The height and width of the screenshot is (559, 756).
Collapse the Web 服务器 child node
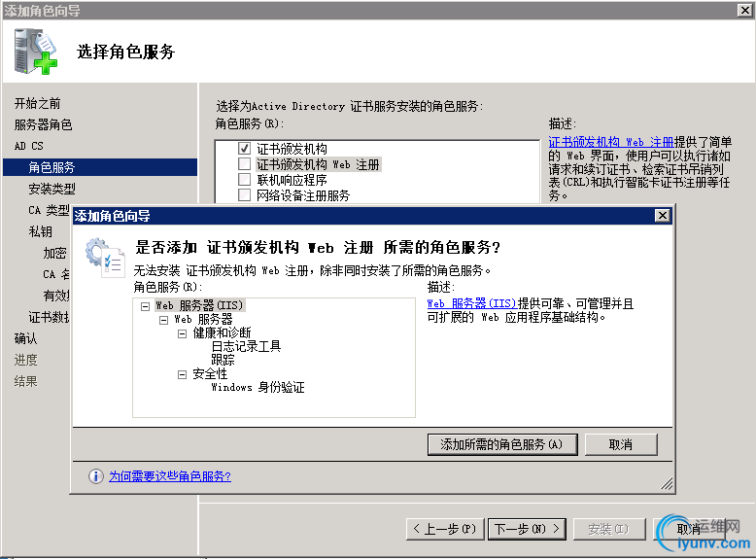pyautogui.click(x=163, y=320)
